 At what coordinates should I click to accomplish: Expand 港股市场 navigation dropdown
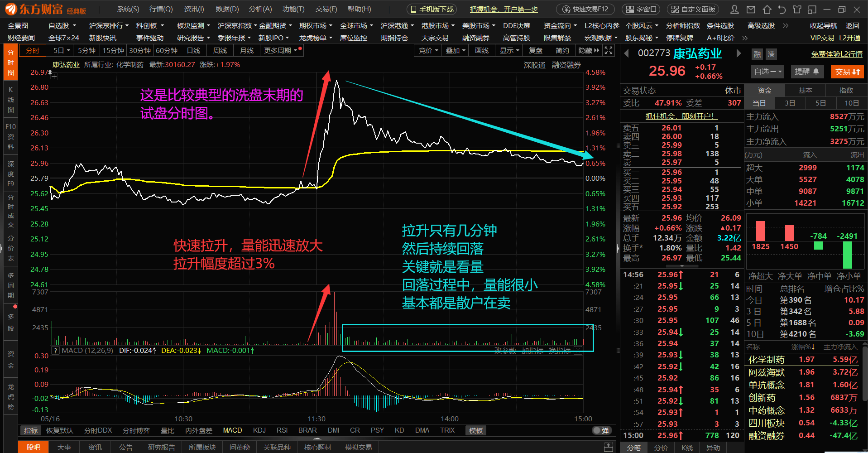pyautogui.click(x=438, y=26)
